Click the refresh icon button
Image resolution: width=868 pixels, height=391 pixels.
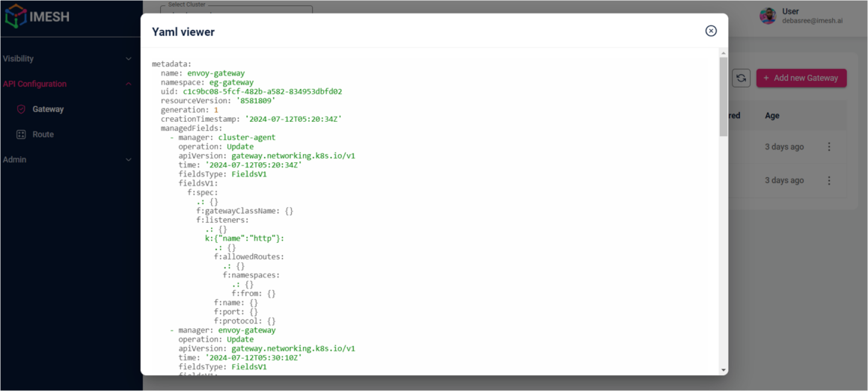(741, 78)
